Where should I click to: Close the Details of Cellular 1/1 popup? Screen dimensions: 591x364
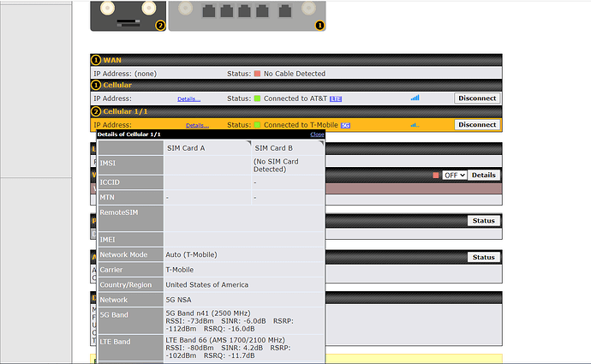point(317,134)
